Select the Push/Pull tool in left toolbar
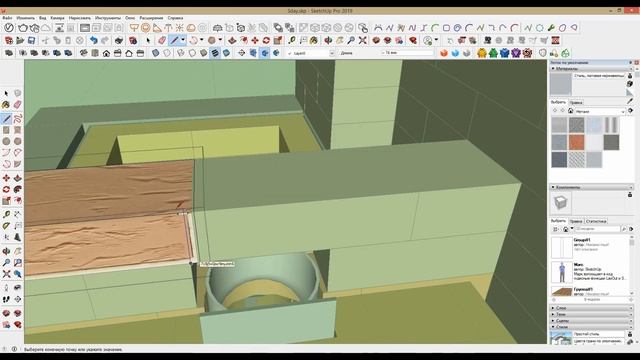The height and width of the screenshot is (360, 640). 18,178
